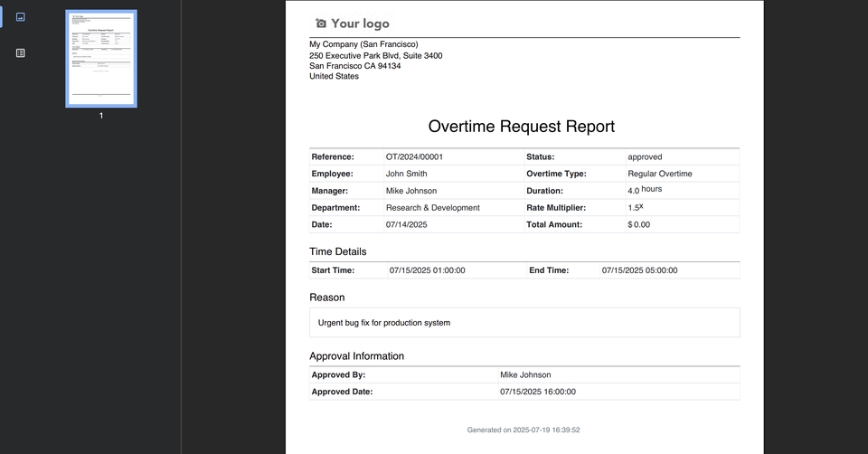Select the page 1 thumbnail

[x=101, y=59]
